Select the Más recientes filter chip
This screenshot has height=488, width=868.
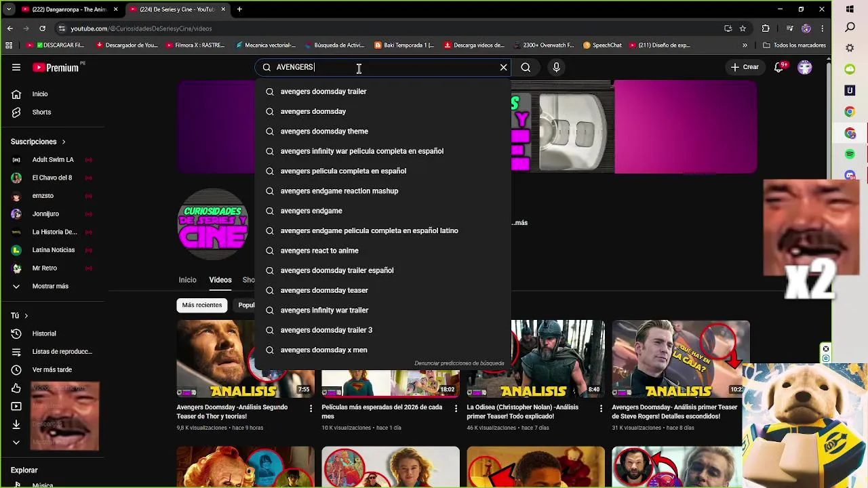point(202,305)
